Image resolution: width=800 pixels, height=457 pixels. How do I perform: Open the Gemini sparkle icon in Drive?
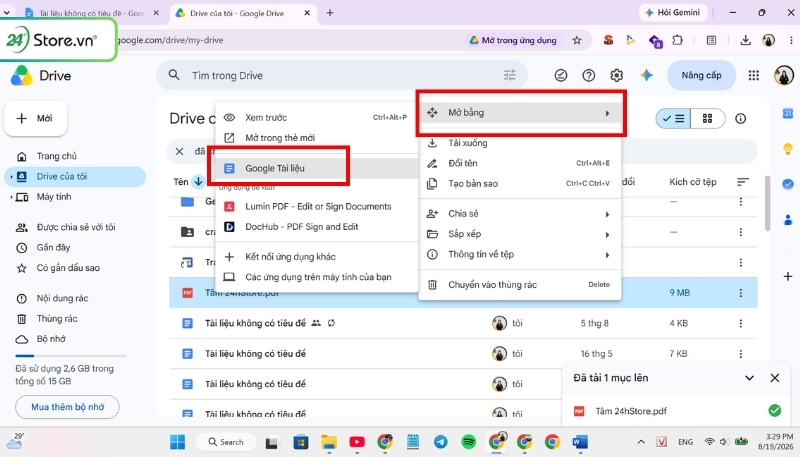(x=646, y=75)
